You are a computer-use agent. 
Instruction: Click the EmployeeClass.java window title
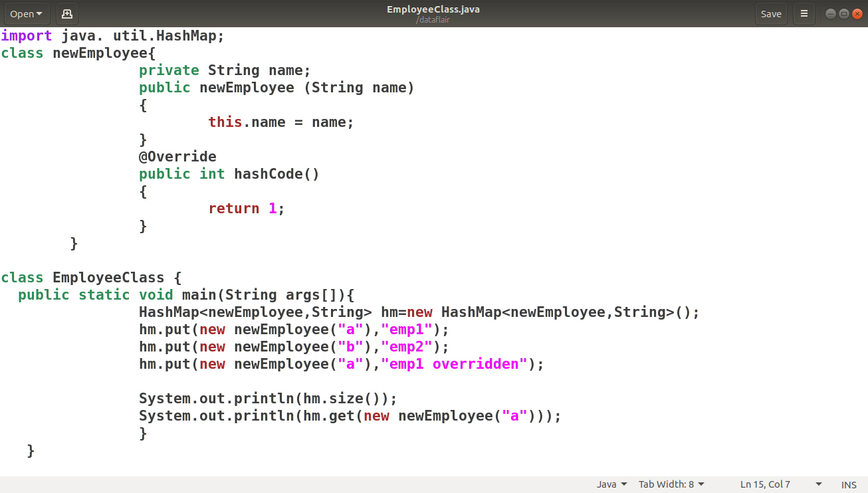coord(433,9)
